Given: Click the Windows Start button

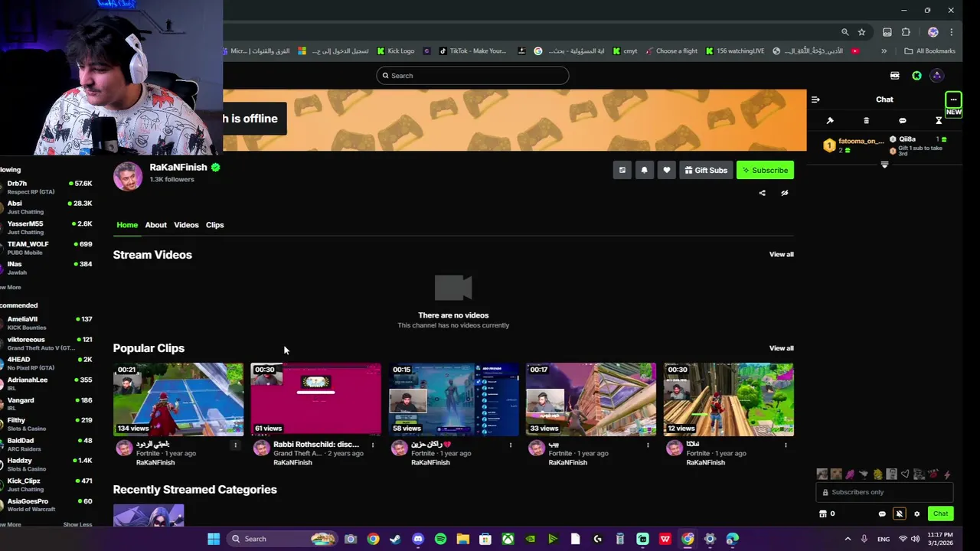Looking at the screenshot, I should [214, 539].
